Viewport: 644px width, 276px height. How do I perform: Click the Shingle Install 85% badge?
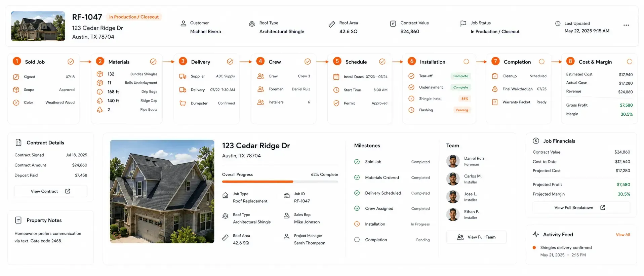coord(465,99)
